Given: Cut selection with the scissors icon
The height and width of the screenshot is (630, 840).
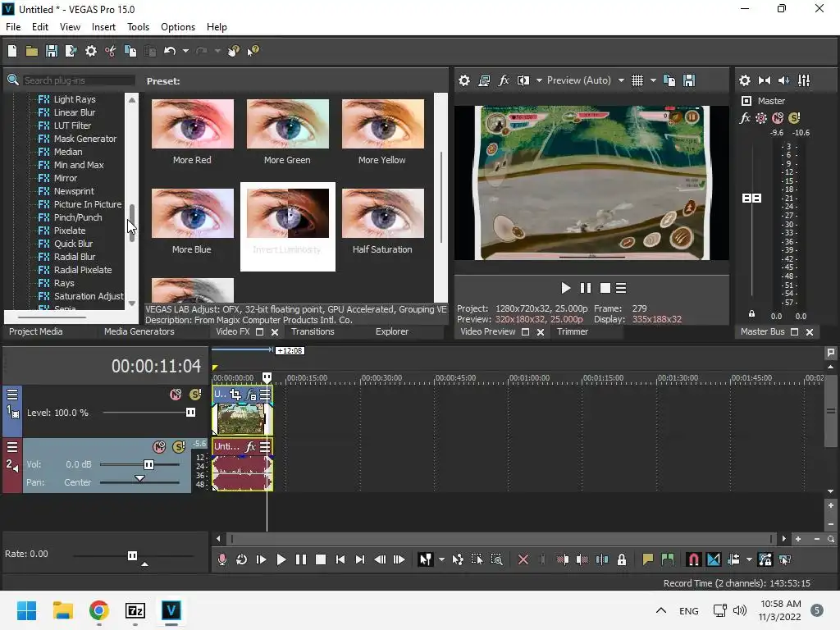Looking at the screenshot, I should point(111,51).
